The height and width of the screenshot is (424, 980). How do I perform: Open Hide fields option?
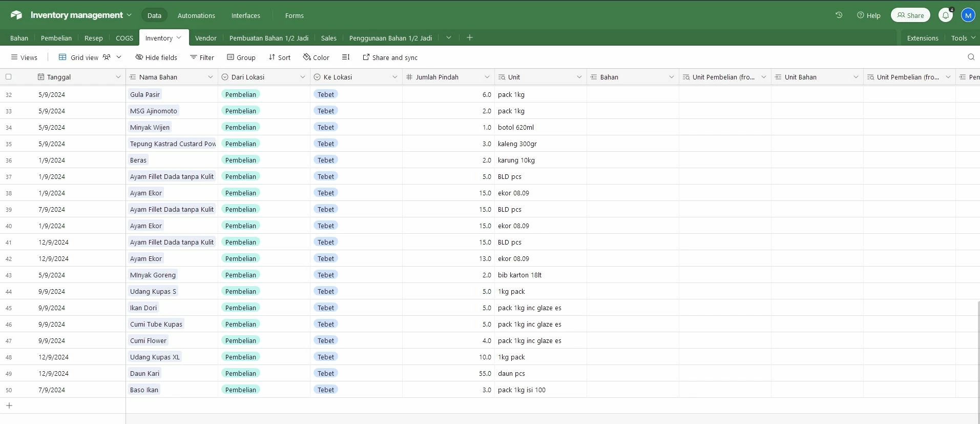(x=156, y=57)
